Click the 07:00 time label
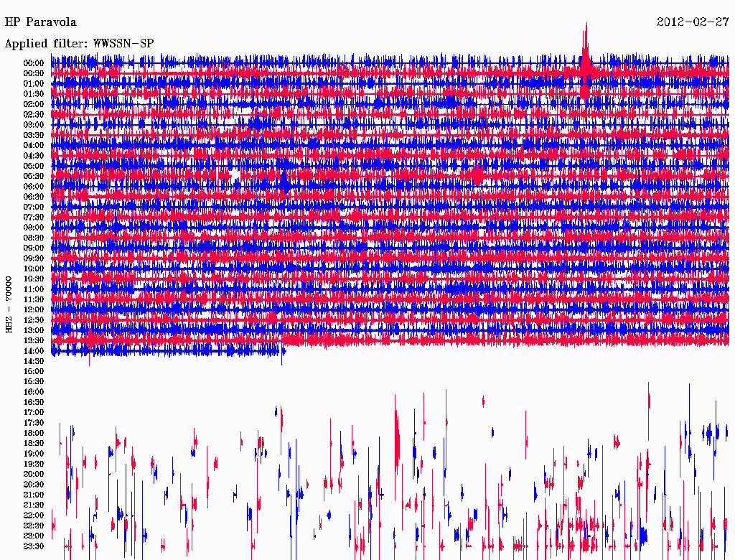735x560 pixels. tap(34, 207)
